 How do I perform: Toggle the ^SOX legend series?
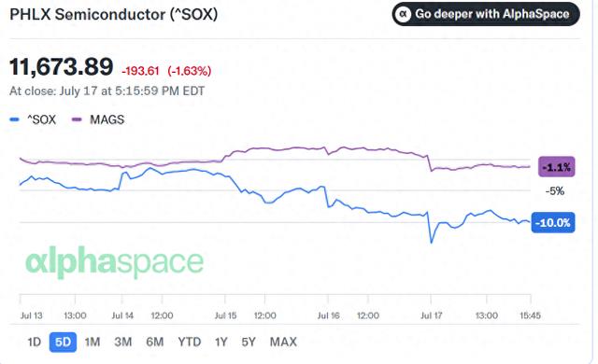(34, 119)
